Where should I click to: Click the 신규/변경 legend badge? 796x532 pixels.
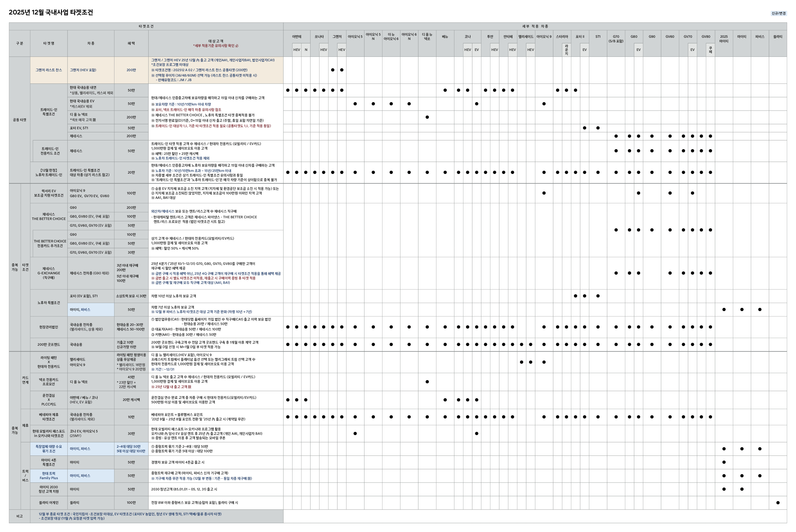pyautogui.click(x=778, y=13)
